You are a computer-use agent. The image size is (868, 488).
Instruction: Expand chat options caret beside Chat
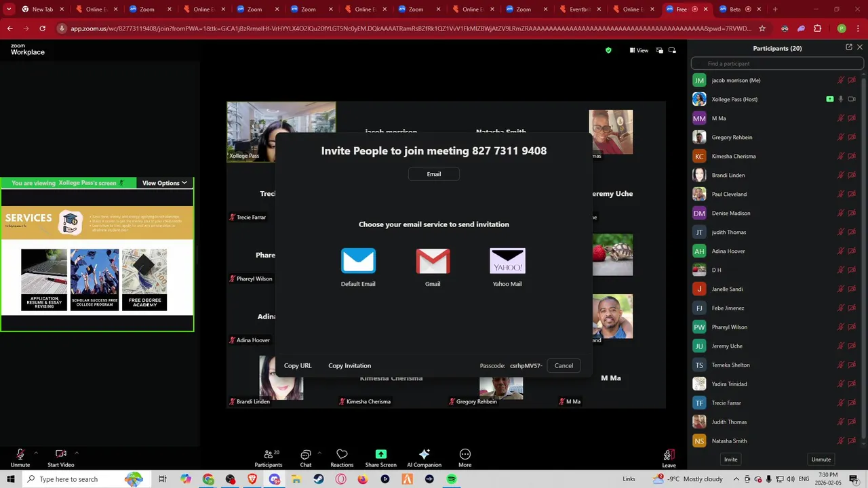coord(319,453)
